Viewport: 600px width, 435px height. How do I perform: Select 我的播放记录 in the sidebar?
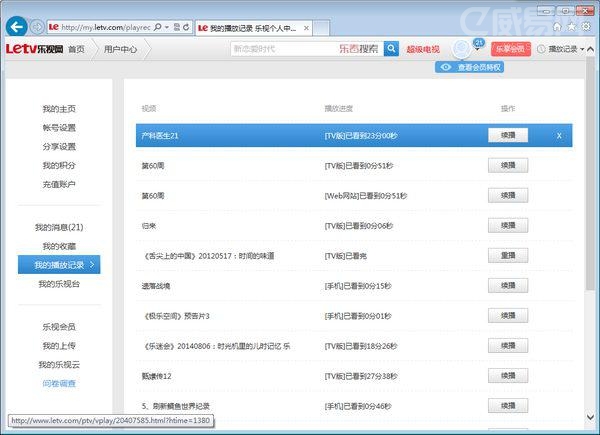pos(65,265)
